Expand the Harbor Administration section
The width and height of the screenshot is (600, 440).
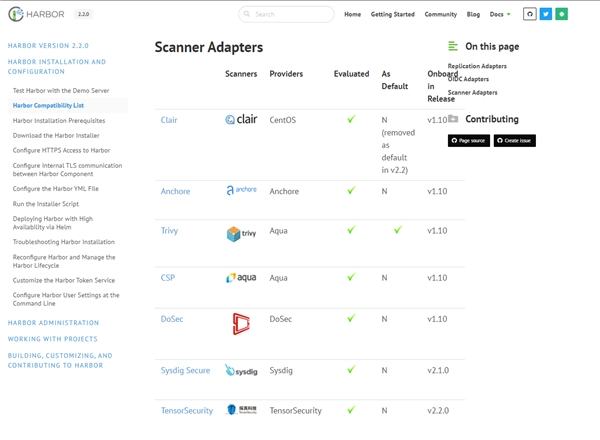click(x=53, y=323)
